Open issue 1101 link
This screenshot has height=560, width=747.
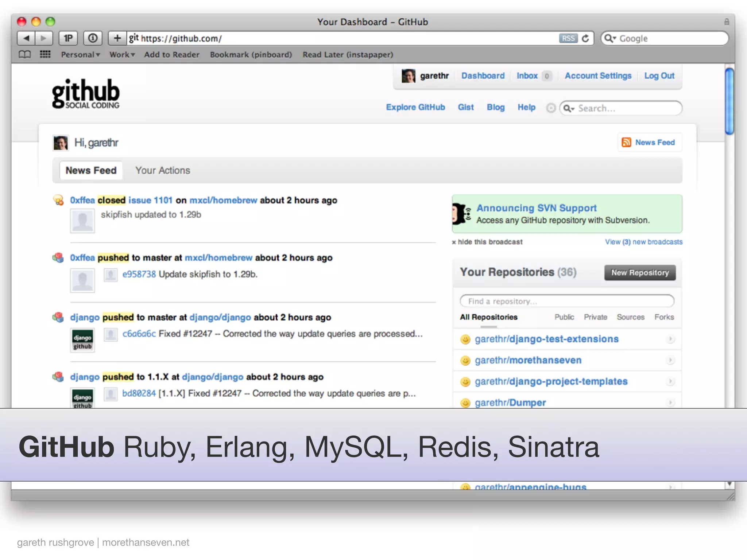click(x=150, y=200)
